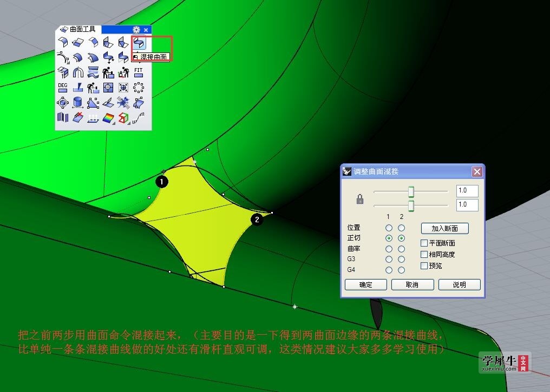Select 位置 radio for edge 2
Screen dimensions: 550x392
pos(401,228)
